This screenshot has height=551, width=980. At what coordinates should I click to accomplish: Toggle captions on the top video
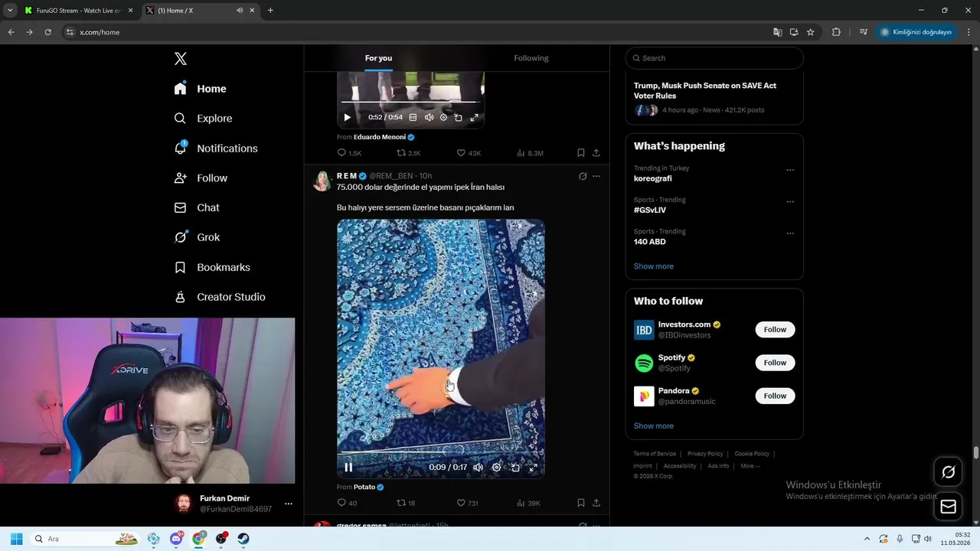pyautogui.click(x=413, y=117)
